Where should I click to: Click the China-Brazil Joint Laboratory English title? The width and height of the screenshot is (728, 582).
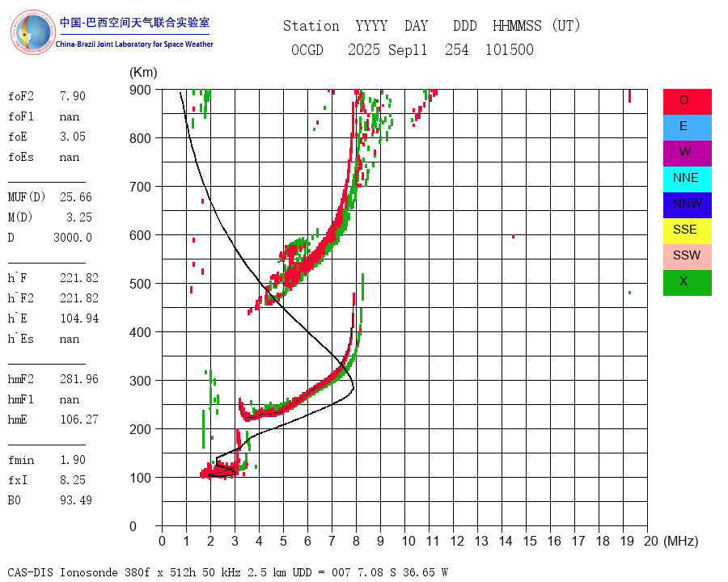[134, 44]
